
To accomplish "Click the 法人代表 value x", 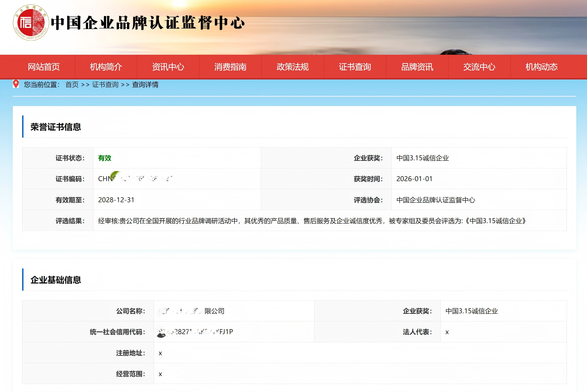I will pos(447,332).
